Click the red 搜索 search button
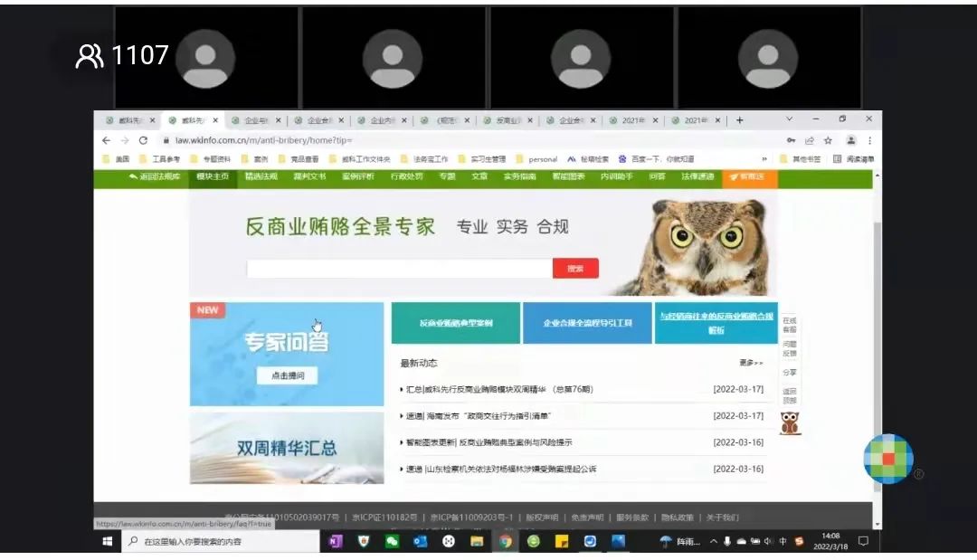The image size is (977, 560). (575, 269)
